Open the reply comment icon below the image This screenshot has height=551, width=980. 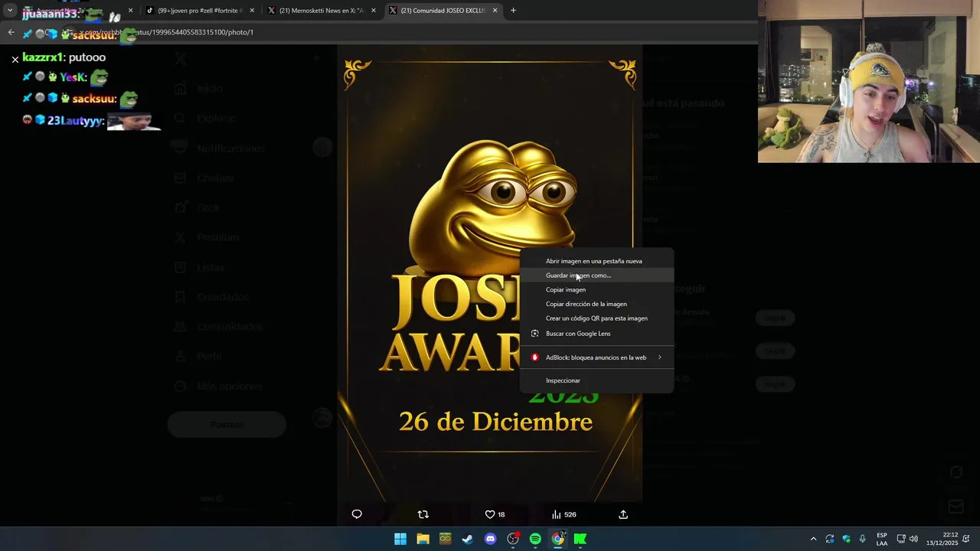pos(357,514)
